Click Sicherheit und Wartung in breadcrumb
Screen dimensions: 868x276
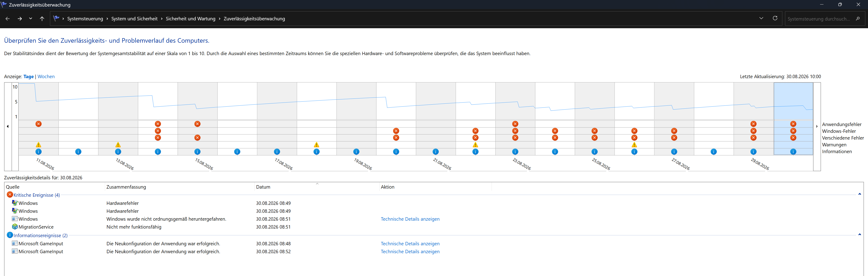(x=190, y=19)
